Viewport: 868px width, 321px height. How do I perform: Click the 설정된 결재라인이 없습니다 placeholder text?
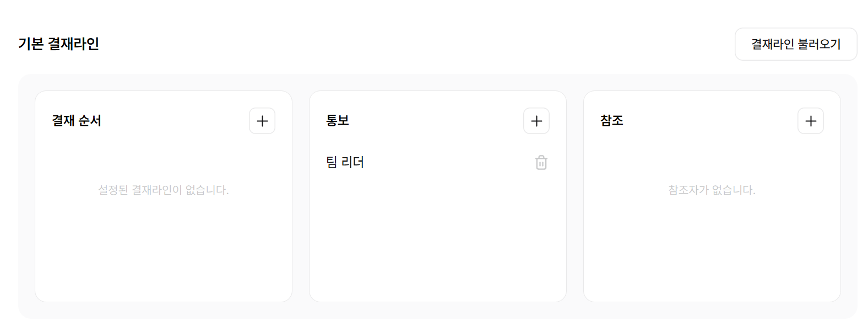pyautogui.click(x=164, y=190)
